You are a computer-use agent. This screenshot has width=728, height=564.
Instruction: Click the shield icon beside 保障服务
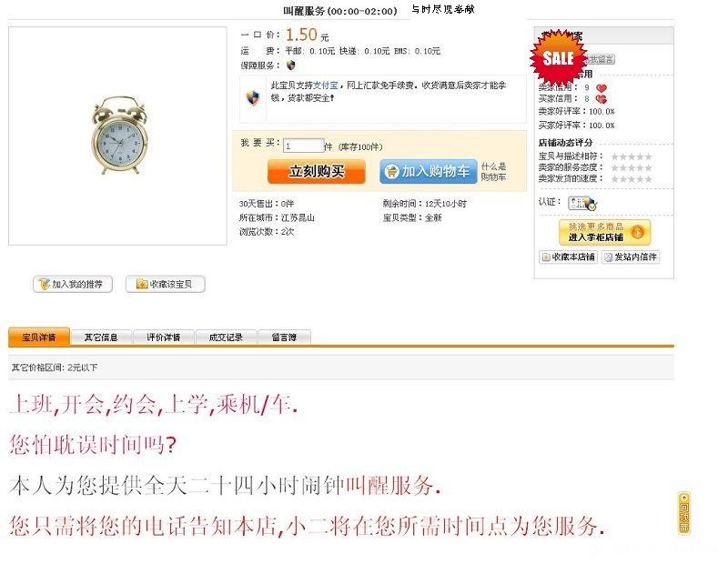pos(290,65)
